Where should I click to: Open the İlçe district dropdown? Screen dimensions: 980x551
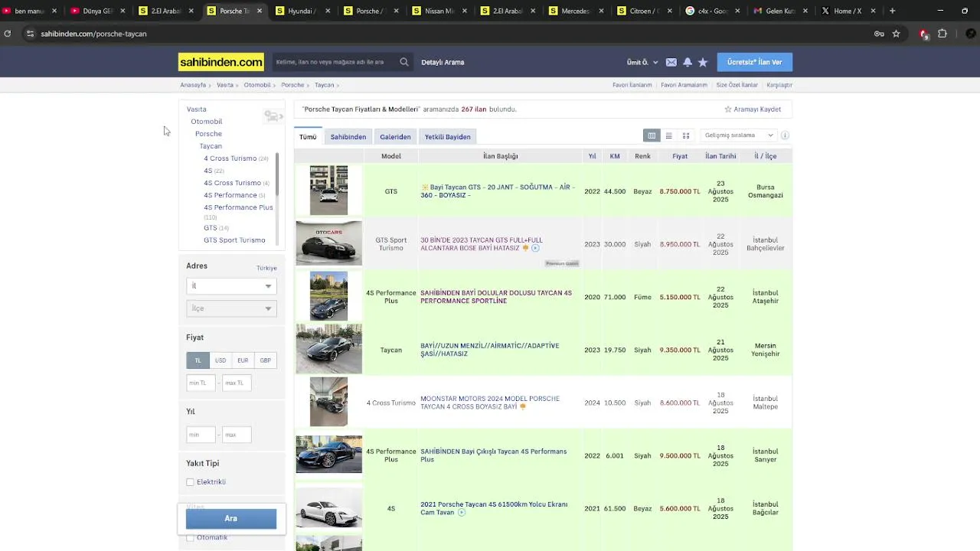click(231, 308)
